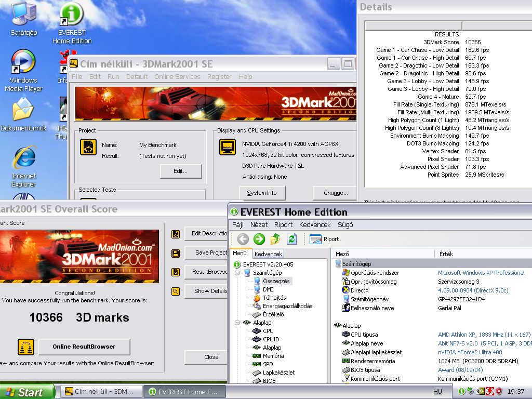532x399 pixels.
Task: Click the Edit Description icon in Overall Score
Action: (176, 234)
